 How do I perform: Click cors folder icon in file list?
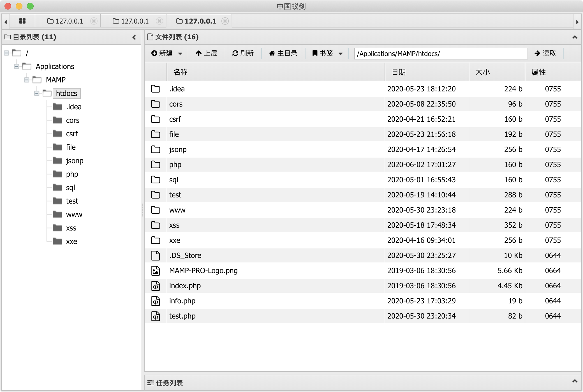click(156, 104)
